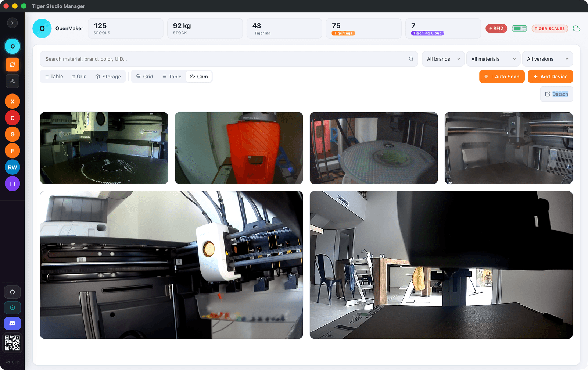Click the orange sync icon in sidebar

[12, 64]
